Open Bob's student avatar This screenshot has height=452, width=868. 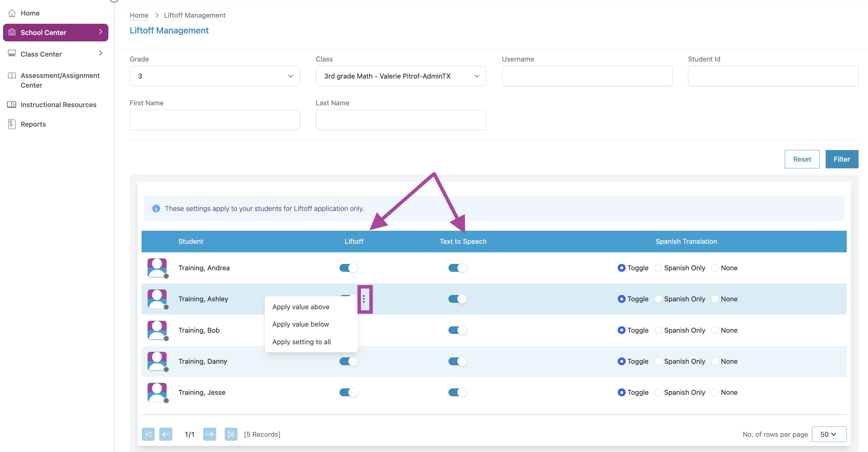(x=157, y=330)
